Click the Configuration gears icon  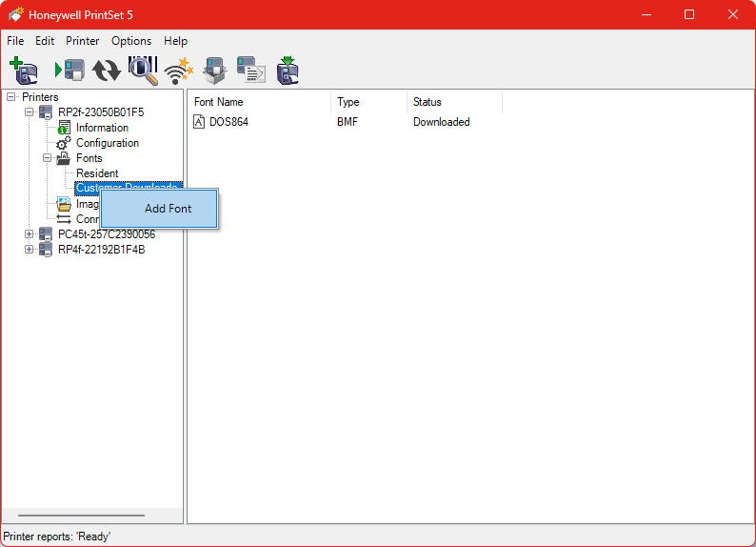[x=64, y=143]
